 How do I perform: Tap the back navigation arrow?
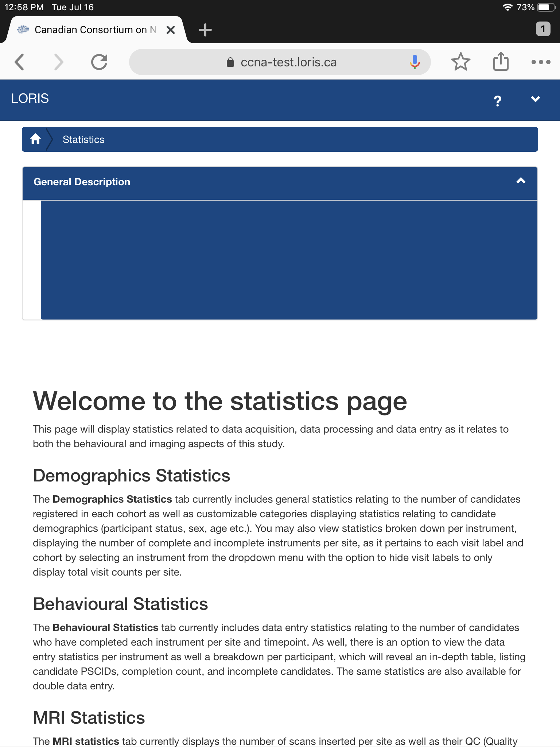point(20,62)
